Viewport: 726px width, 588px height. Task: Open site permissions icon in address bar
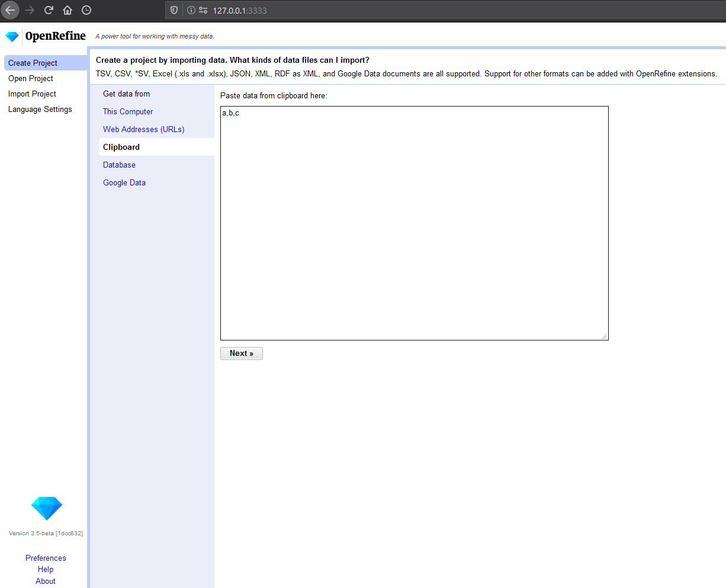point(203,10)
